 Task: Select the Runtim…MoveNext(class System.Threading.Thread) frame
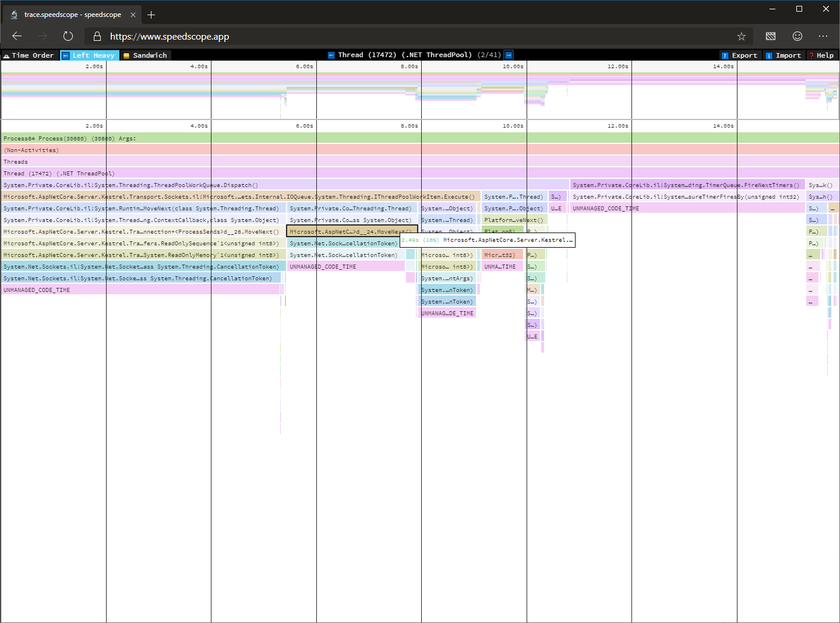[143, 208]
